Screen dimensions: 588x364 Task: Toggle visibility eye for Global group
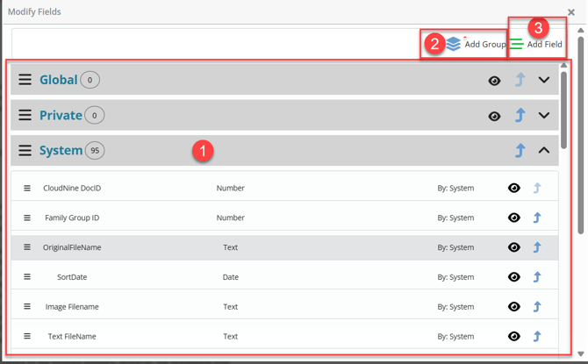(x=494, y=81)
